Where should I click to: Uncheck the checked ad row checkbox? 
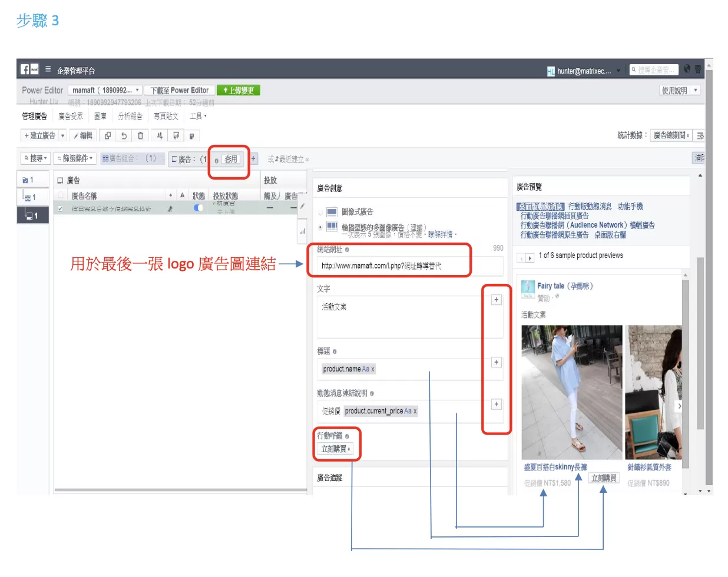(x=60, y=208)
